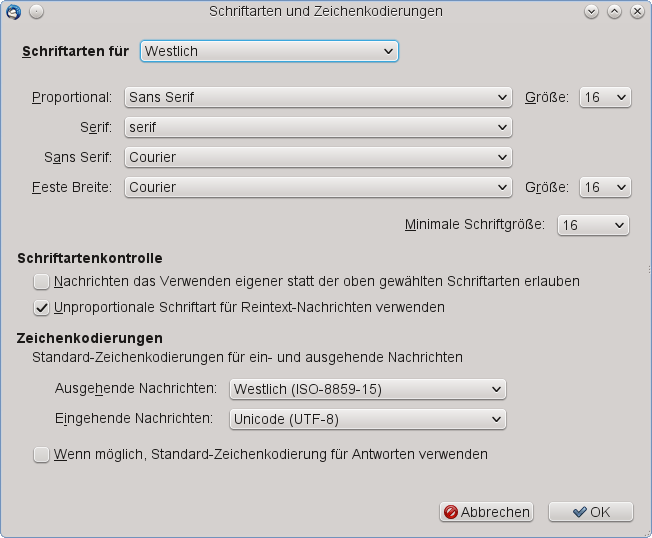Enable custom fonts for messages checkbox
The width and height of the screenshot is (652, 538).
[41, 282]
